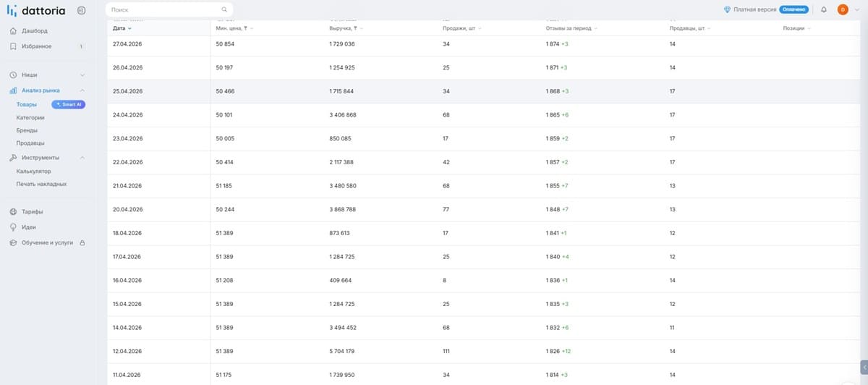Sort by Продавцы, шт column arrow

point(709,28)
